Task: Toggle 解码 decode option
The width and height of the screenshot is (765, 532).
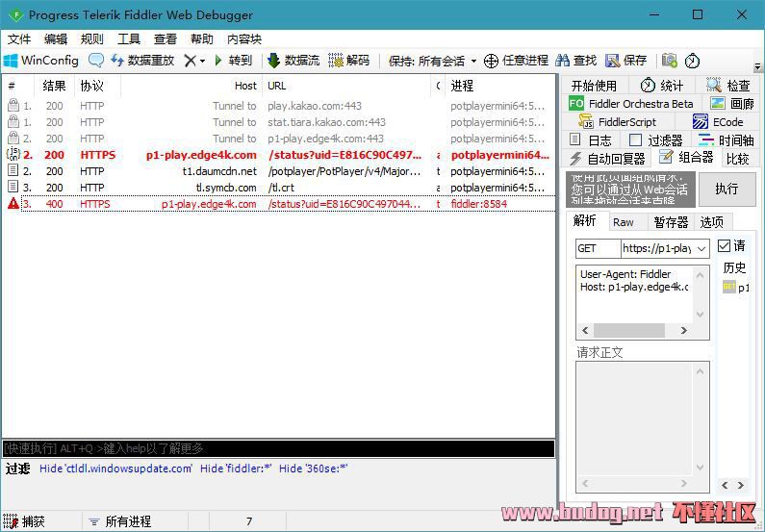Action: click(x=349, y=61)
